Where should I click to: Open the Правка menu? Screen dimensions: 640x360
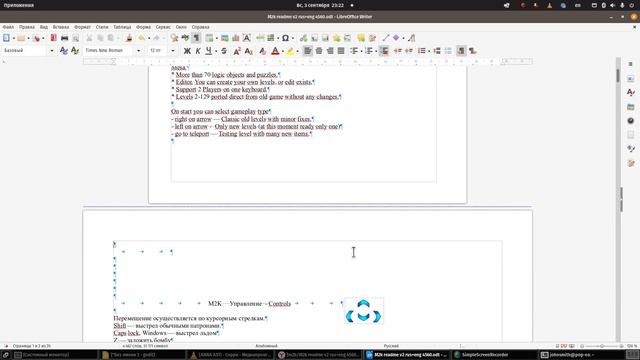point(27,27)
